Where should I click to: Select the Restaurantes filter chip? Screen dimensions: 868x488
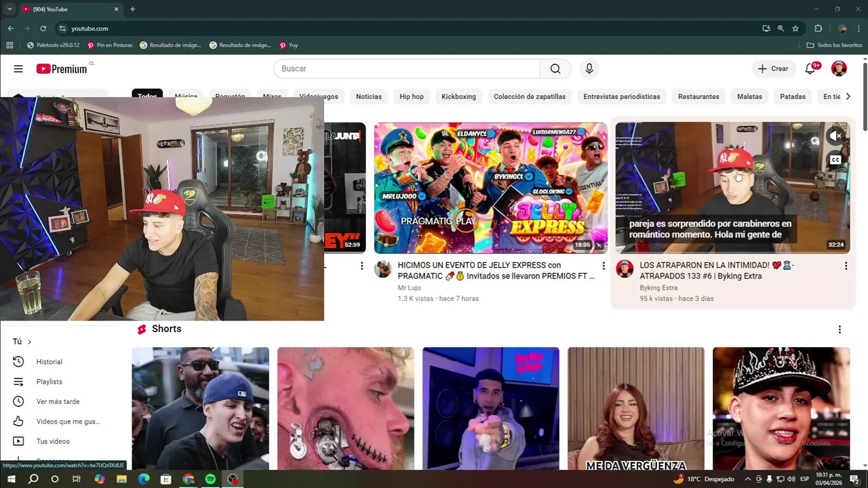click(698, 96)
